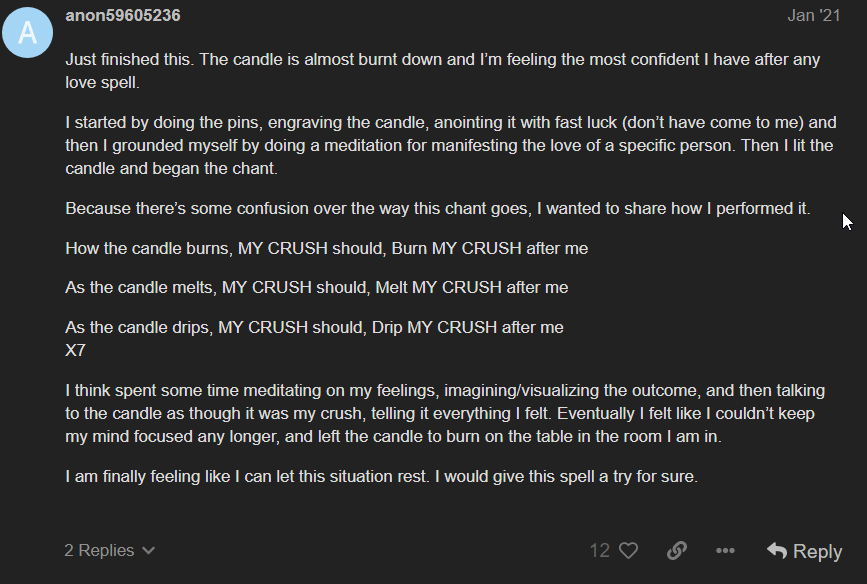The width and height of the screenshot is (867, 584).
Task: Like the post with the heart icon
Action: coord(628,550)
